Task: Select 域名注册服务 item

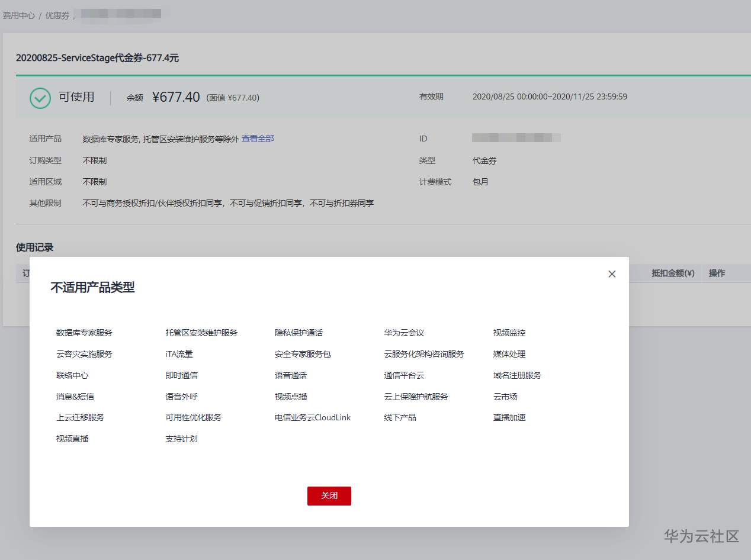Action: (517, 375)
